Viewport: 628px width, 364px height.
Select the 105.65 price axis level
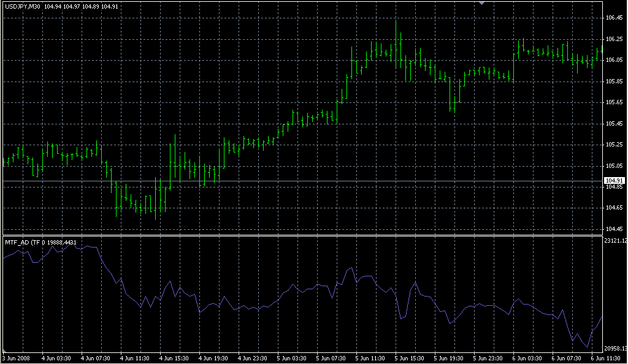coord(615,102)
